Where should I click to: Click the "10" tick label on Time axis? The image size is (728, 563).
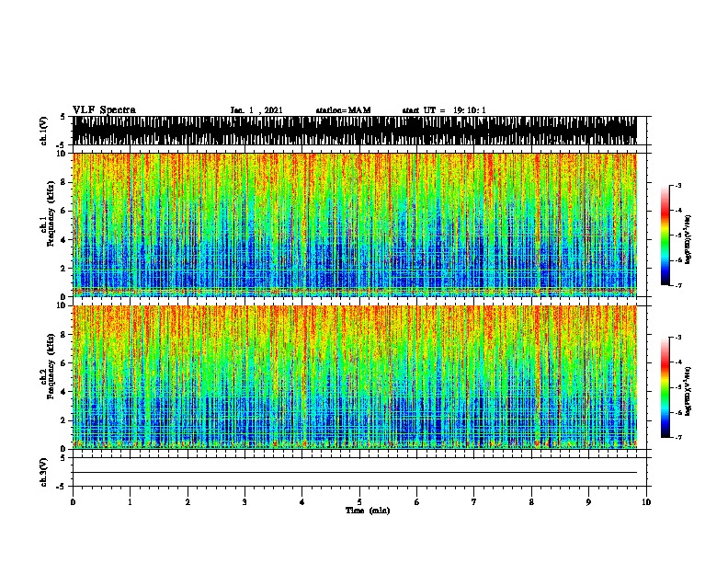(646, 502)
